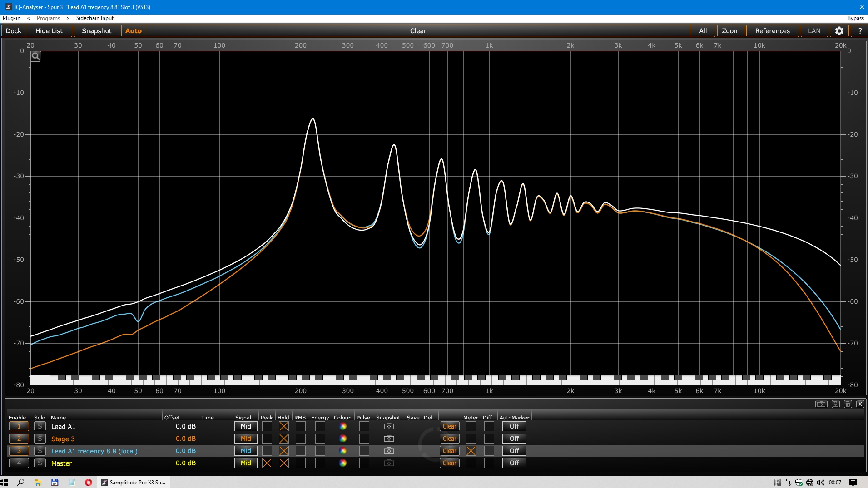Open AutoMarker Off selector for Stage 3
The height and width of the screenshot is (488, 868).
click(514, 439)
